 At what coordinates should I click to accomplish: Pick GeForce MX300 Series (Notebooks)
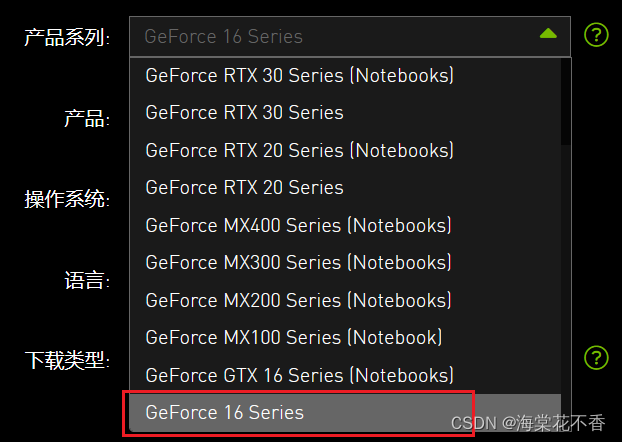[x=298, y=262]
